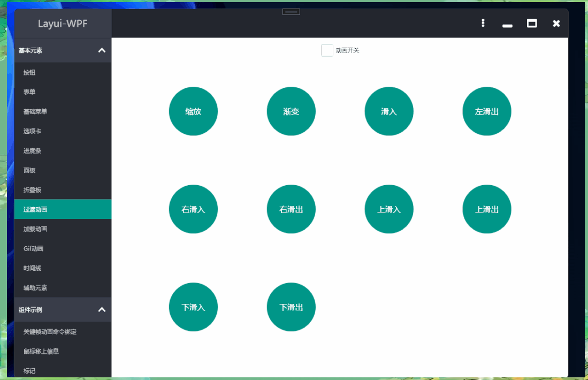
Task: Click the 下滑出 circle button
Action: click(x=291, y=307)
